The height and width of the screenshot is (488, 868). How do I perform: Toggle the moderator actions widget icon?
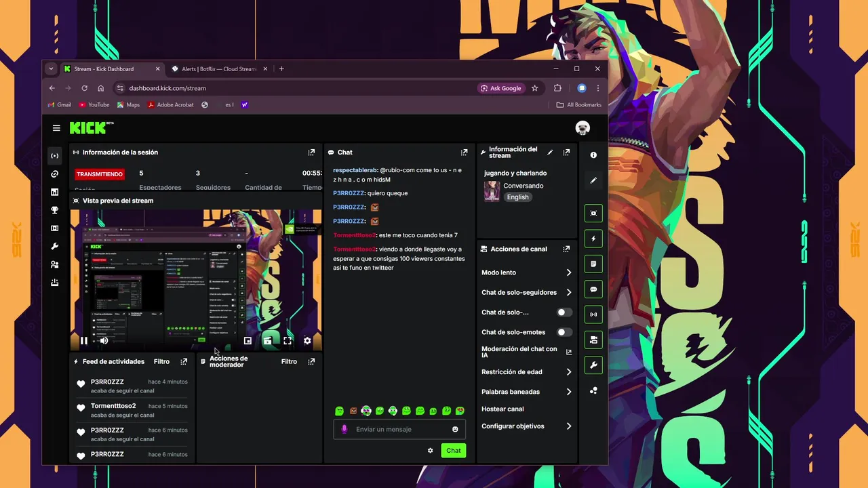coord(593,264)
